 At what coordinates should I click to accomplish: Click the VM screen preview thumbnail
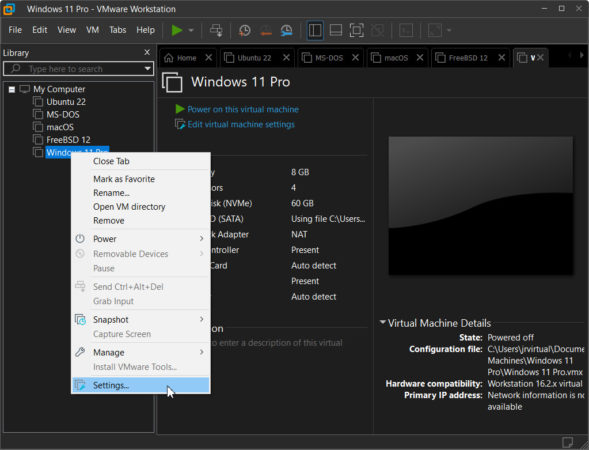[480, 205]
